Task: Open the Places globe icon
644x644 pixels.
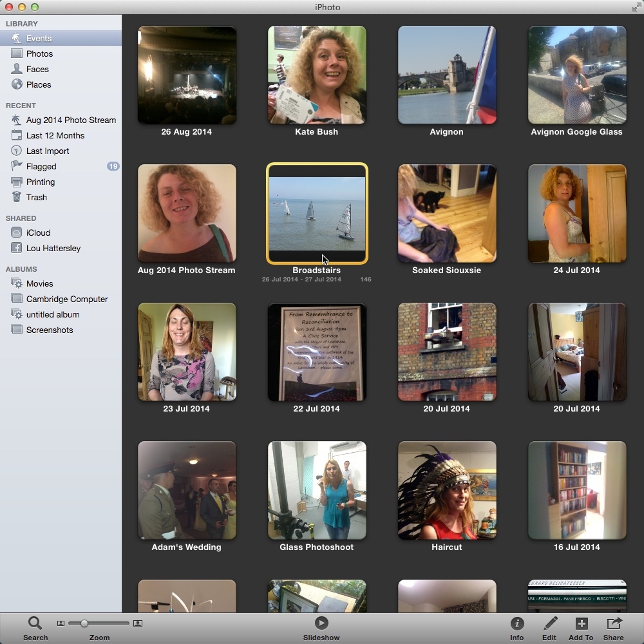Action: click(x=17, y=84)
